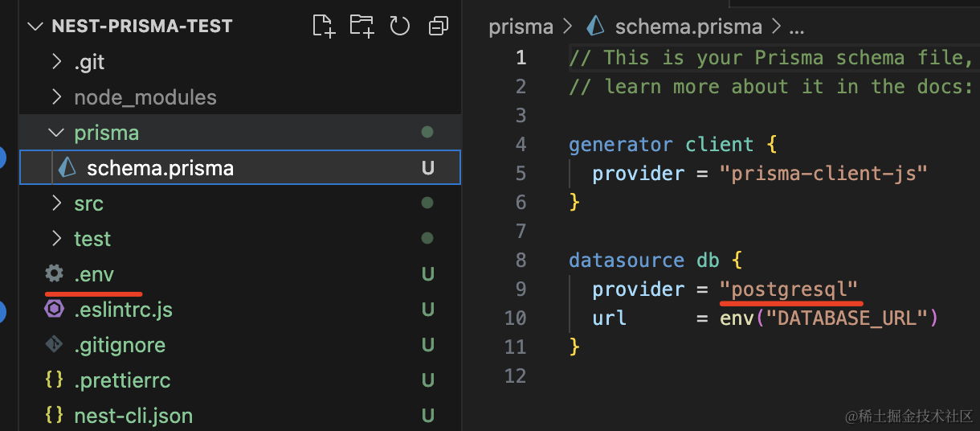Open the test folder
The image size is (980, 431).
coord(92,239)
